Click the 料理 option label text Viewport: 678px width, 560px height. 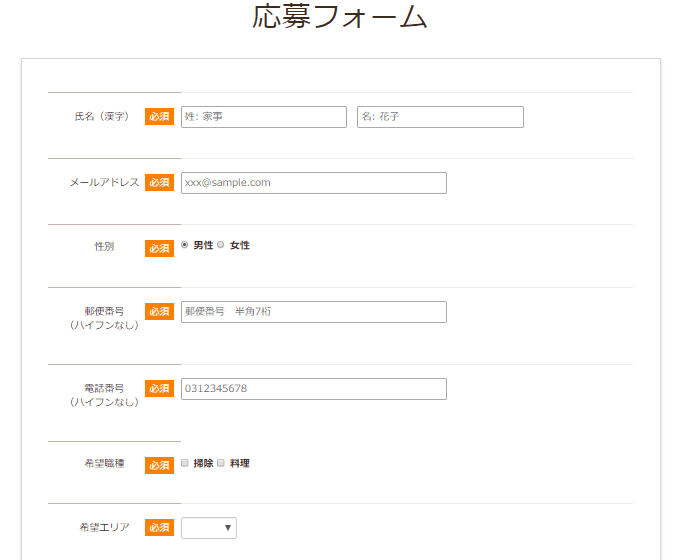point(240,463)
